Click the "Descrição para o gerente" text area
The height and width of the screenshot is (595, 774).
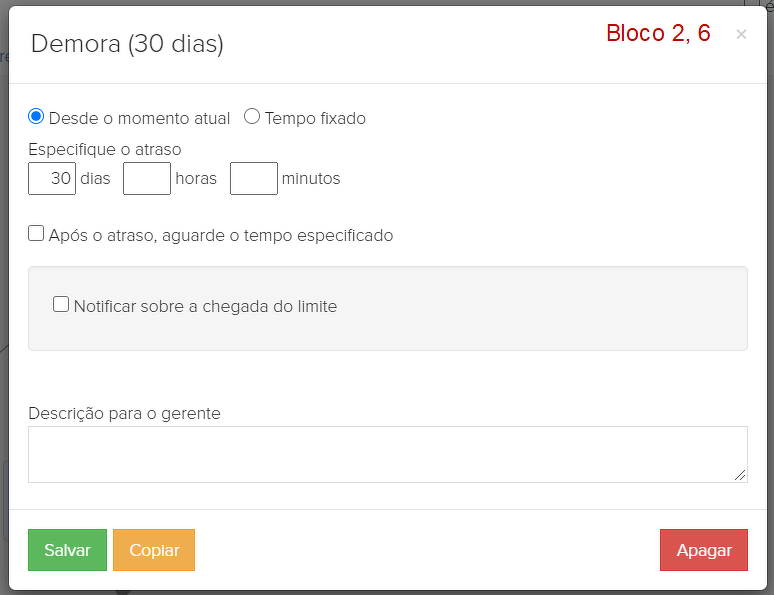tap(387, 454)
